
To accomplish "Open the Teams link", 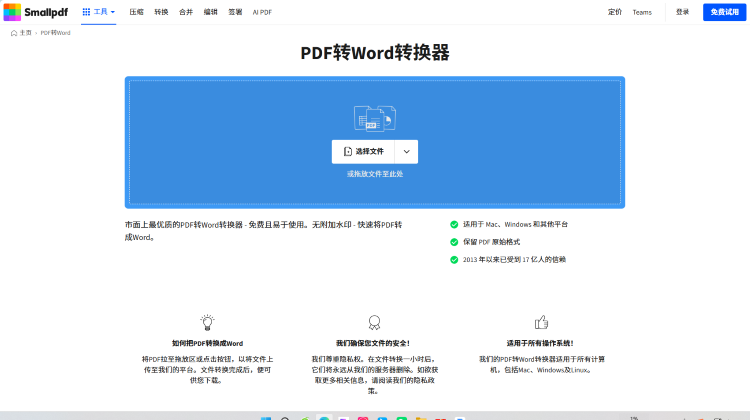I will pos(642,12).
